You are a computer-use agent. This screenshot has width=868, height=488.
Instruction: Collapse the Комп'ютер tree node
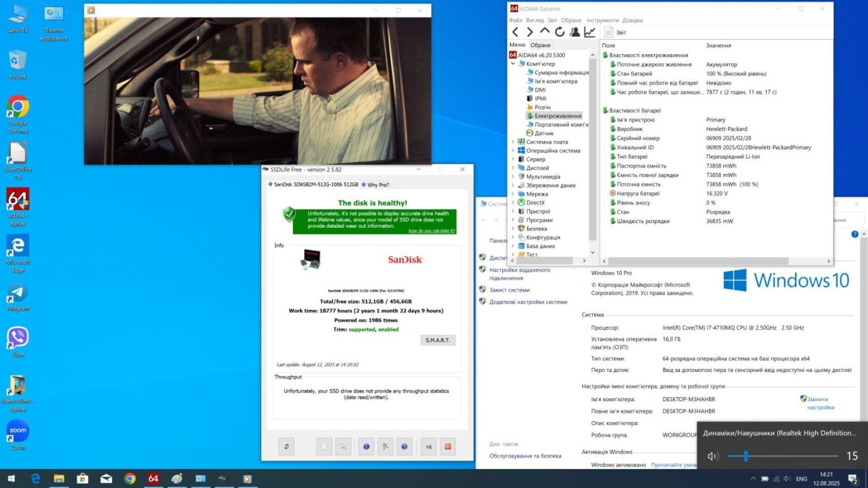513,64
